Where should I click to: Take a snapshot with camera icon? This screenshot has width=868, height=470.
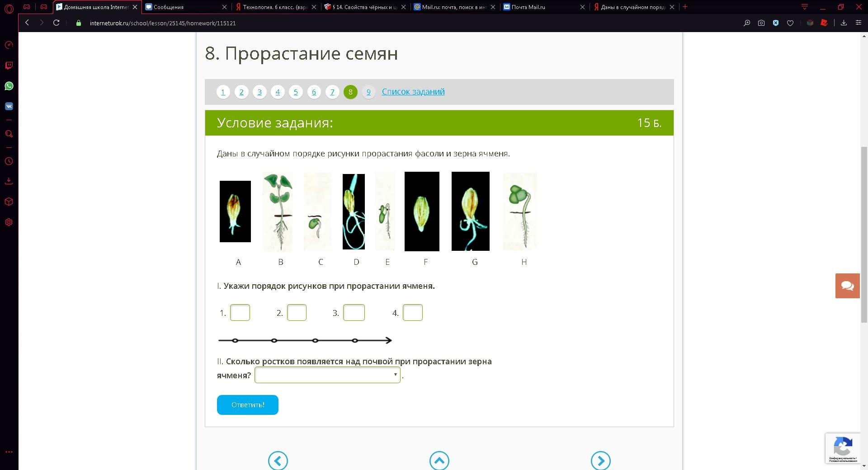[x=761, y=23]
